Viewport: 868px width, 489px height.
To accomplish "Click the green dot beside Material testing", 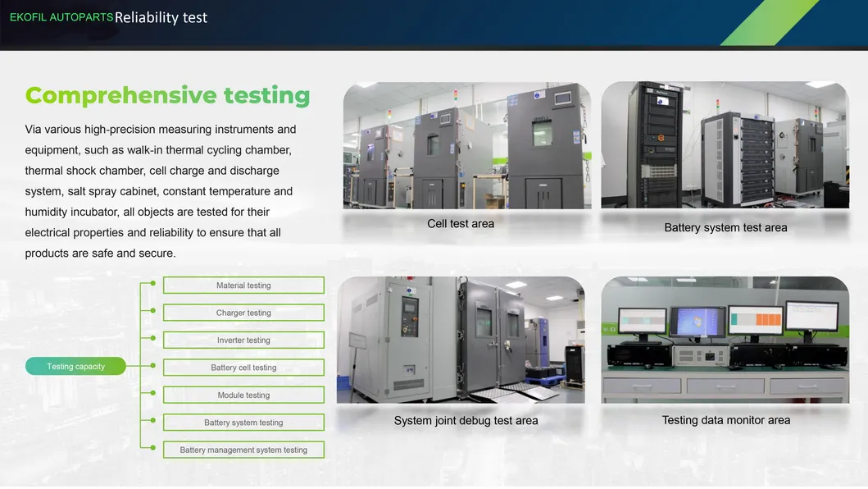I will tap(152, 284).
